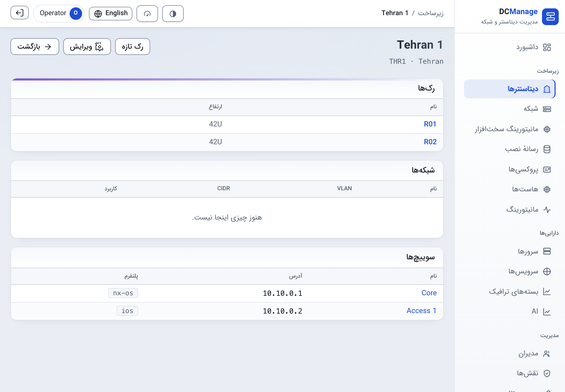Switch language to English
The width and height of the screenshot is (565, 392).
point(111,13)
